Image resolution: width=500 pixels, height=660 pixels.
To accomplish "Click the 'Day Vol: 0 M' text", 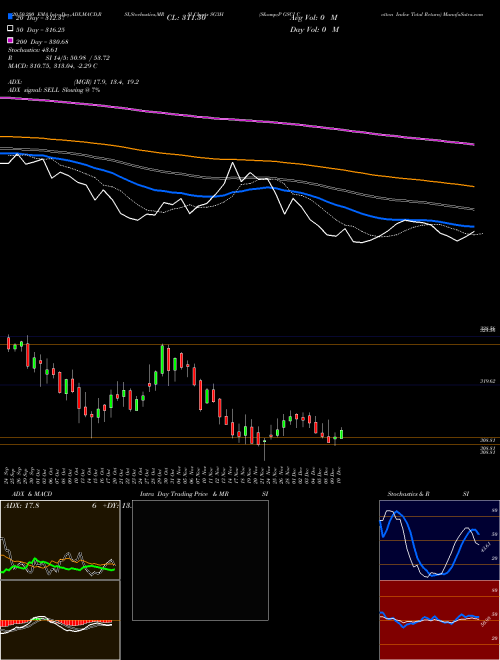I will [315, 29].
